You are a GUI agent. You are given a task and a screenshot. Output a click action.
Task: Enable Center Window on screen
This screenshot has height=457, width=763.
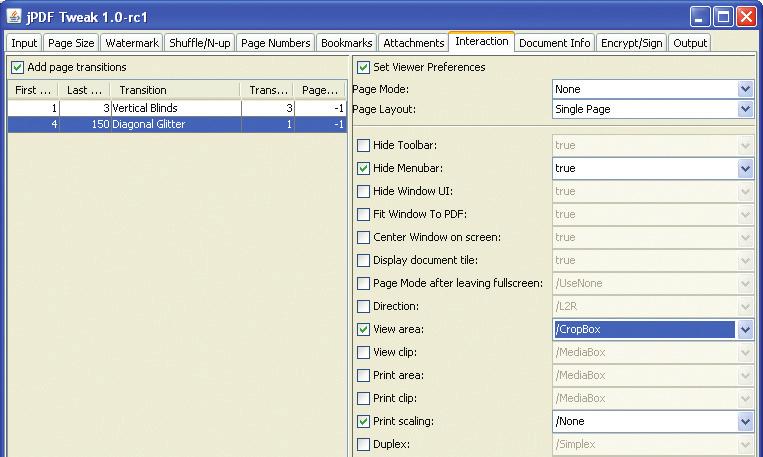pyautogui.click(x=363, y=237)
